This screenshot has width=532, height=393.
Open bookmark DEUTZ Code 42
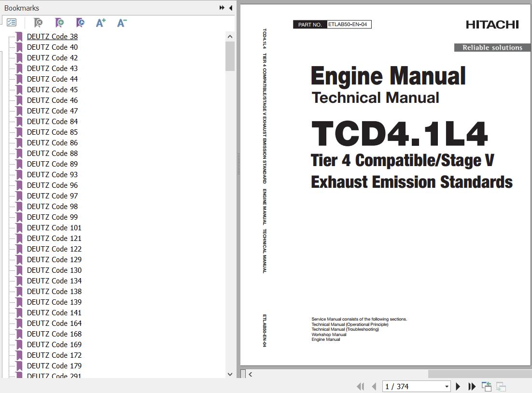[52, 57]
